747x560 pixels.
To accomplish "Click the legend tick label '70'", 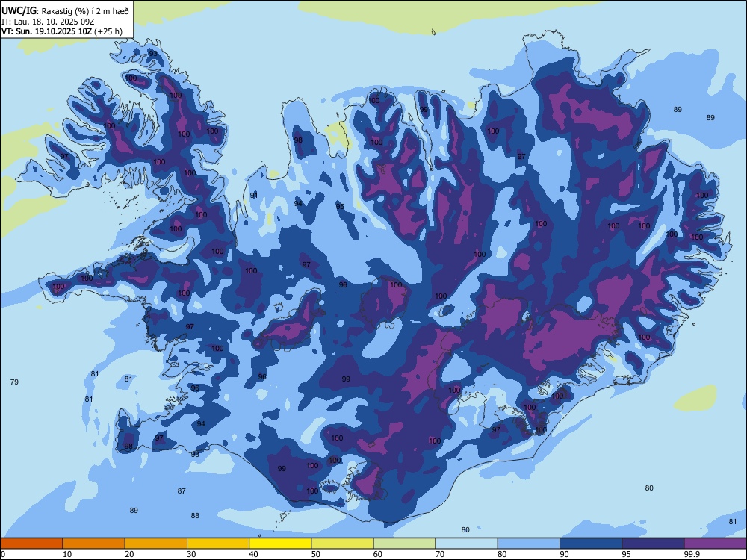I will [x=440, y=554].
